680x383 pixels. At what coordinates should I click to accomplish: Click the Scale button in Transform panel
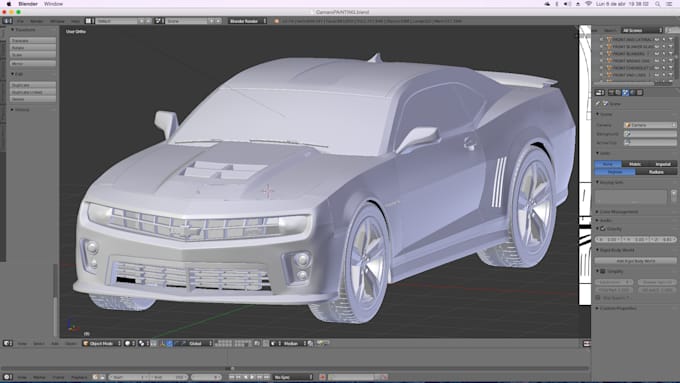(x=33, y=55)
